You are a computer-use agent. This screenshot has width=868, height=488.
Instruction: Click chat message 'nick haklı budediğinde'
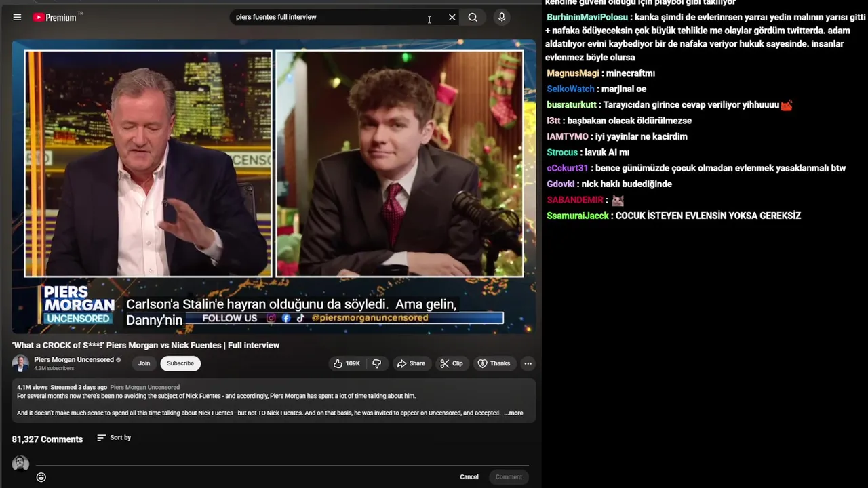click(627, 184)
